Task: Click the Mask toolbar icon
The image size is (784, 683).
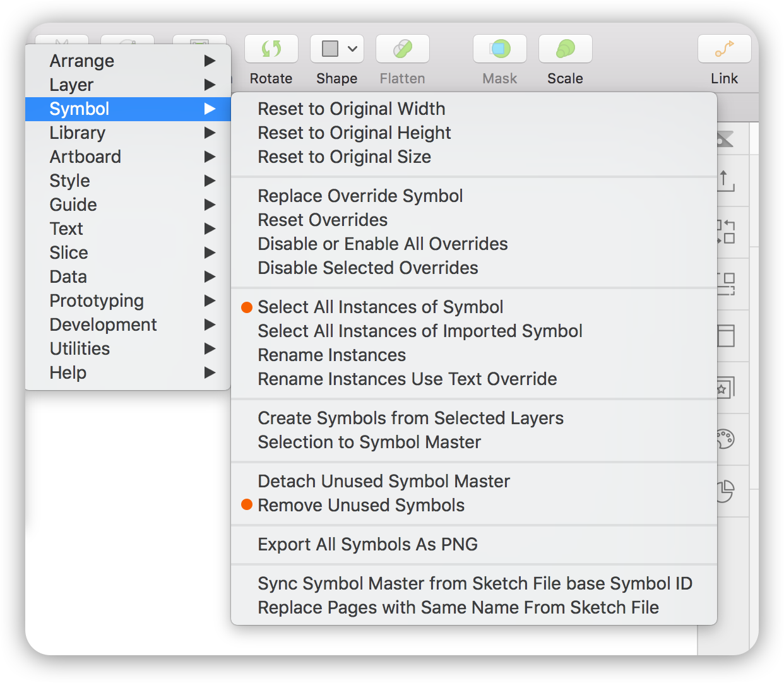Action: 499,49
